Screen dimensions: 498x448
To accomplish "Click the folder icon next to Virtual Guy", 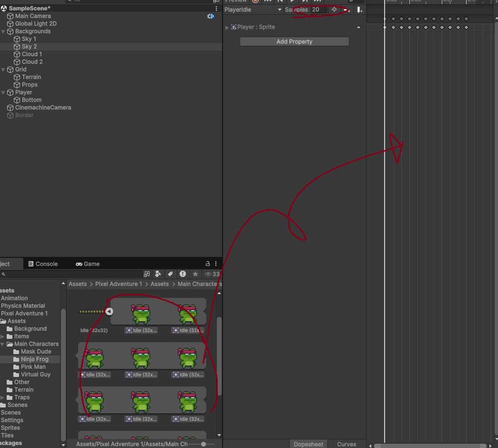I will click(17, 375).
